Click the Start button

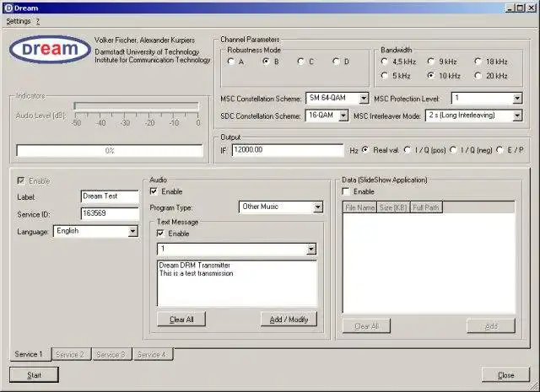34,375
